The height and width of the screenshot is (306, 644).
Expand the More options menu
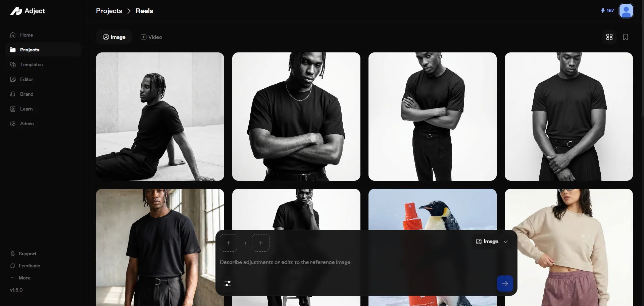click(x=20, y=278)
